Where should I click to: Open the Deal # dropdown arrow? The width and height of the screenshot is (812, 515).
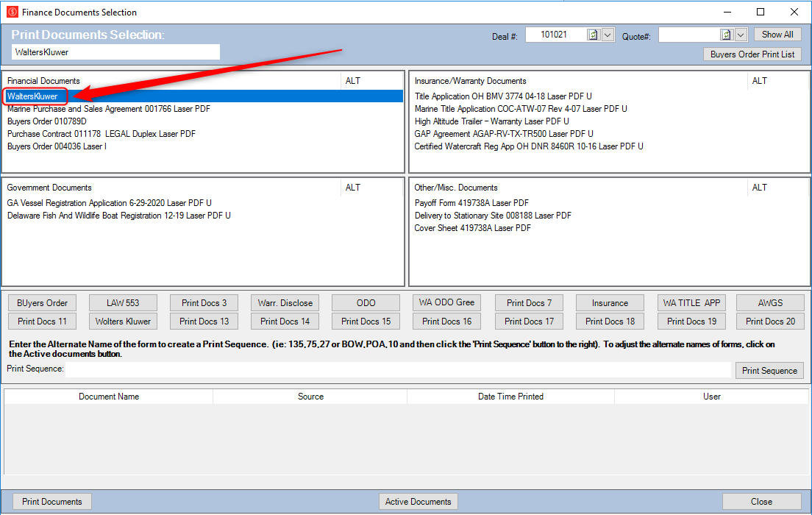tap(608, 35)
